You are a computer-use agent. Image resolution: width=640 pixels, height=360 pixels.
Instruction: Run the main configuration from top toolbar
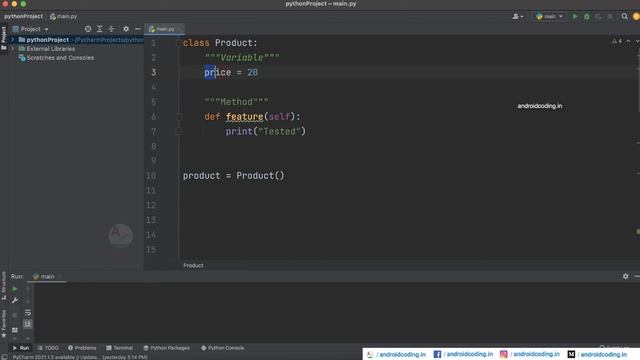click(575, 17)
